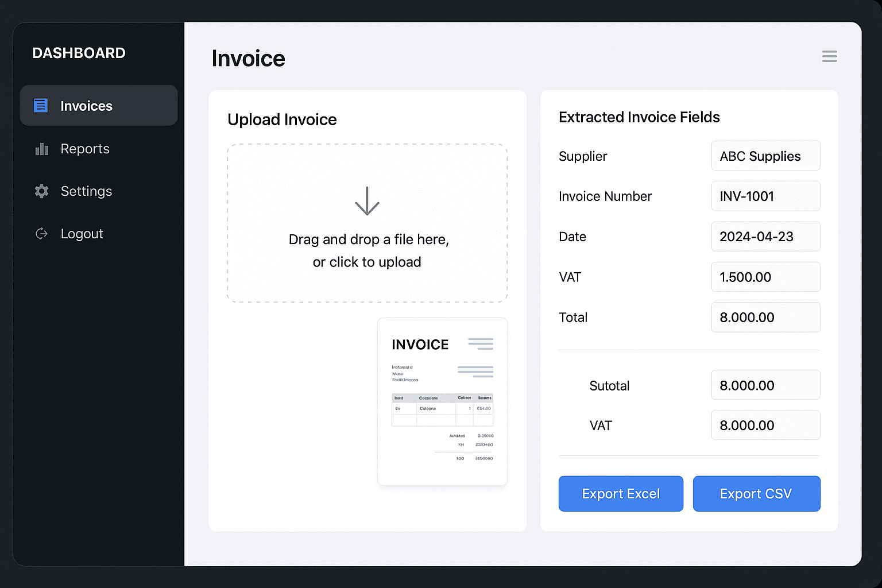Click the download arrow in upload area

367,201
